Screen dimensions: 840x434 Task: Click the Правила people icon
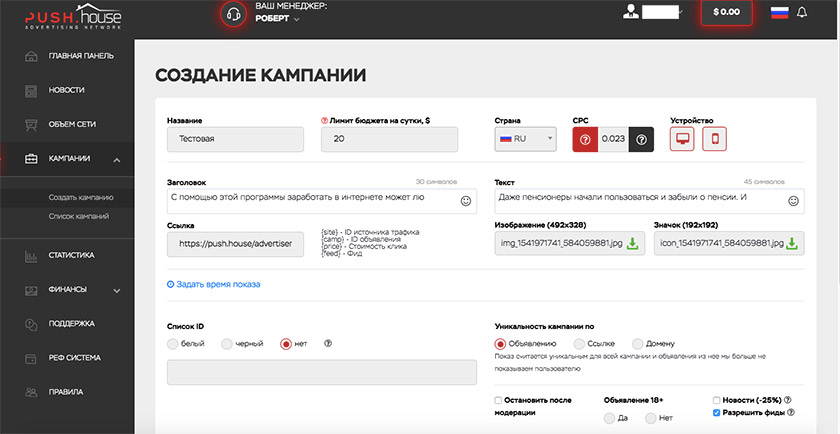click(31, 392)
